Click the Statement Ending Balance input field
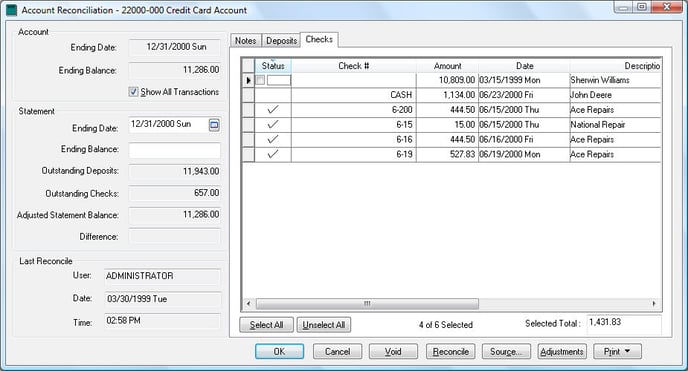The width and height of the screenshot is (688, 371). pos(175,150)
